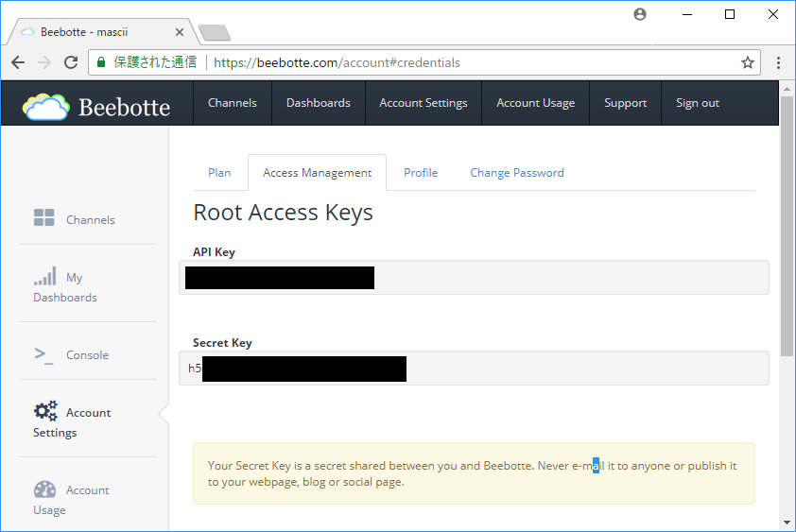The width and height of the screenshot is (796, 532).
Task: Click the Secret Key label
Action: click(222, 343)
